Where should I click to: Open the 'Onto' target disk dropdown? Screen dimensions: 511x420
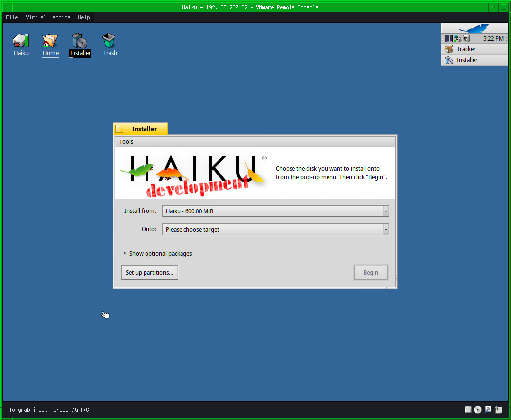[275, 229]
